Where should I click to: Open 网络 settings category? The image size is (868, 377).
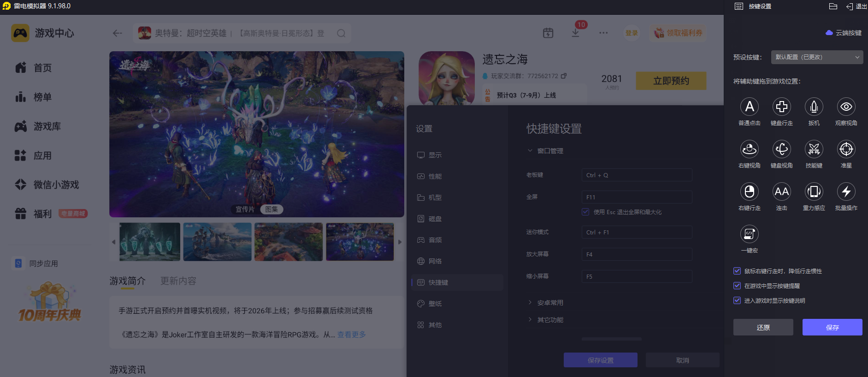click(457, 261)
